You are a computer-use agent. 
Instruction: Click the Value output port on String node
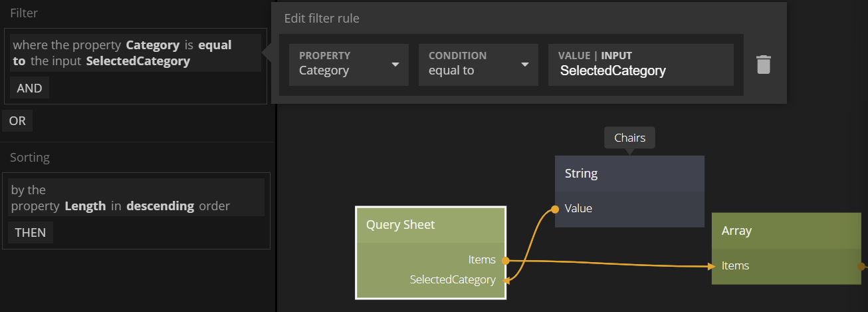(x=555, y=209)
